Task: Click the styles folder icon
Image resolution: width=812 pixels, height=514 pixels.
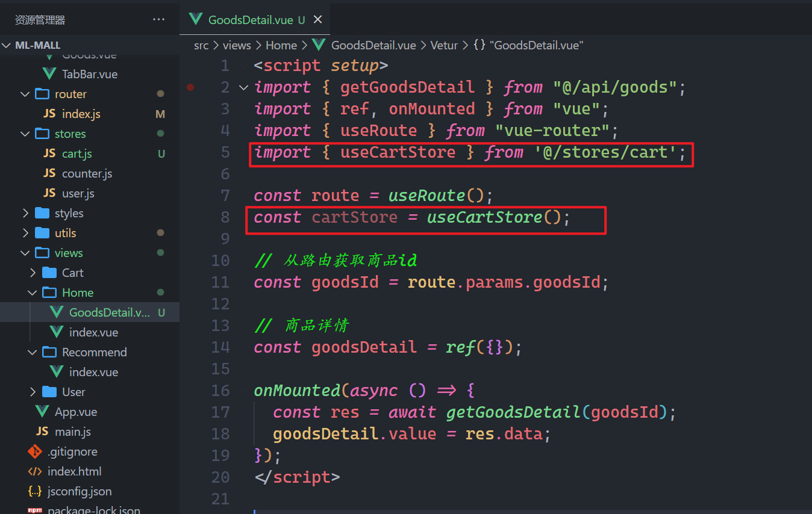Action: click(42, 213)
